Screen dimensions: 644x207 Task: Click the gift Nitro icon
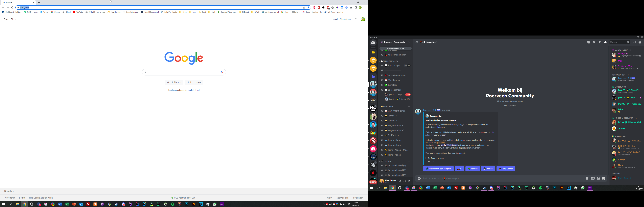[x=587, y=178]
